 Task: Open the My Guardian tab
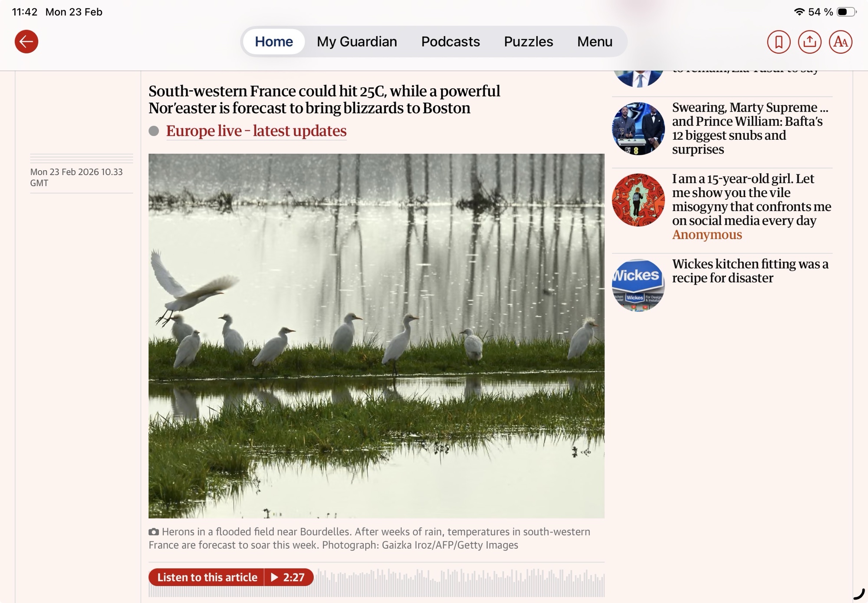[x=357, y=42]
